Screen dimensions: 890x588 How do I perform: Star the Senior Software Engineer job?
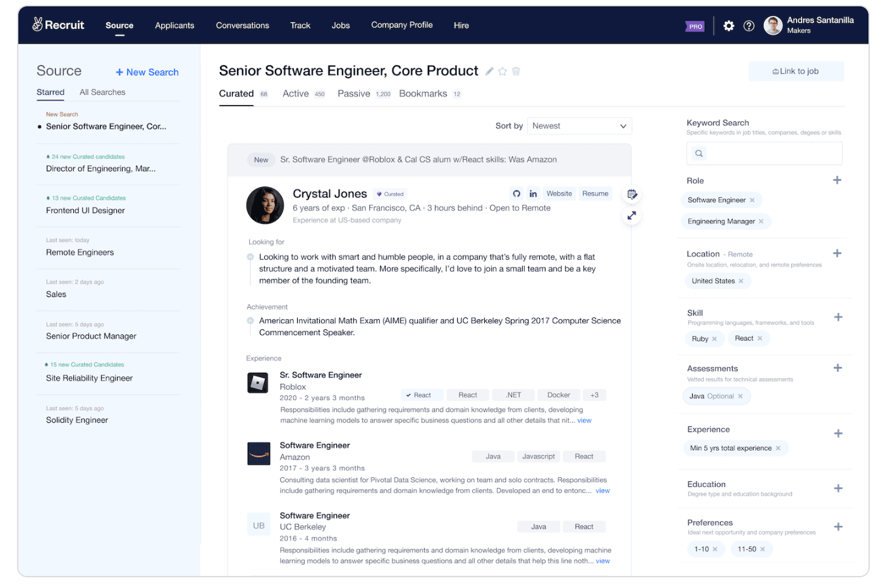click(503, 71)
